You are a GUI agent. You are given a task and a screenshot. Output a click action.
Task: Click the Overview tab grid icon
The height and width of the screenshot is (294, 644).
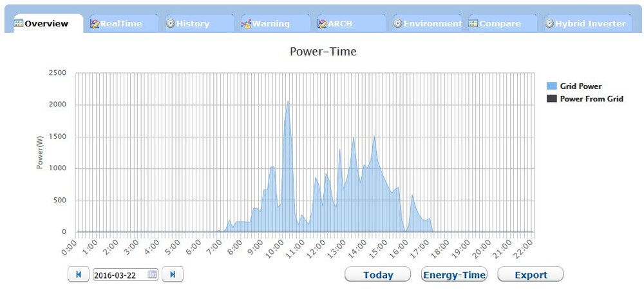pos(19,24)
